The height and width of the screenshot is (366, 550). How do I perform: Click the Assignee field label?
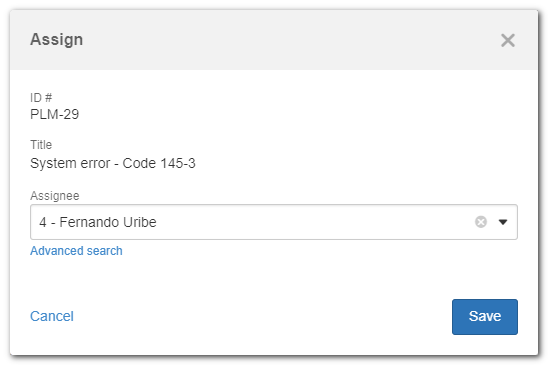pos(55,196)
